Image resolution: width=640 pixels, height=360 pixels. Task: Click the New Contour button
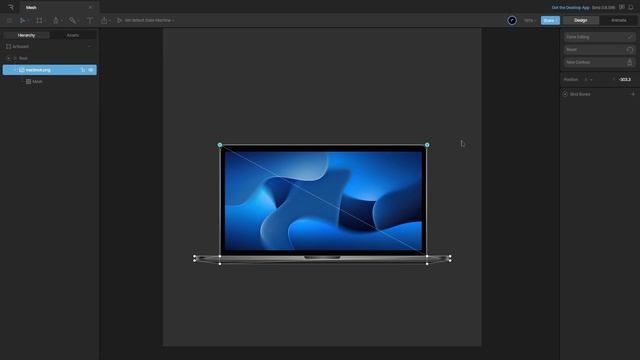point(600,62)
